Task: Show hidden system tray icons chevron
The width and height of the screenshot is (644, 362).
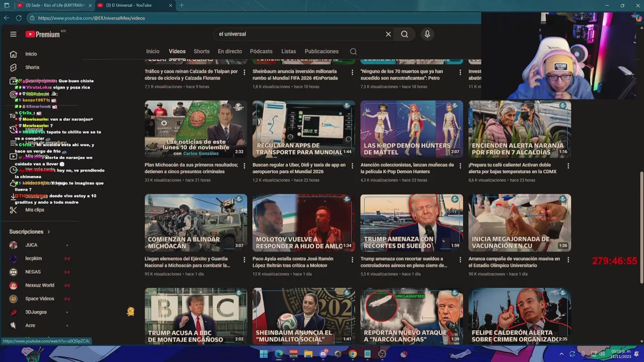Action: tap(561, 354)
